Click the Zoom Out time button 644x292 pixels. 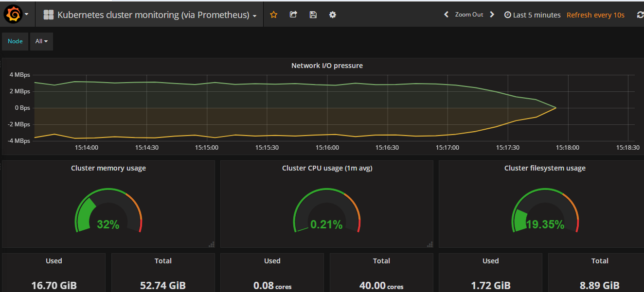(x=469, y=15)
